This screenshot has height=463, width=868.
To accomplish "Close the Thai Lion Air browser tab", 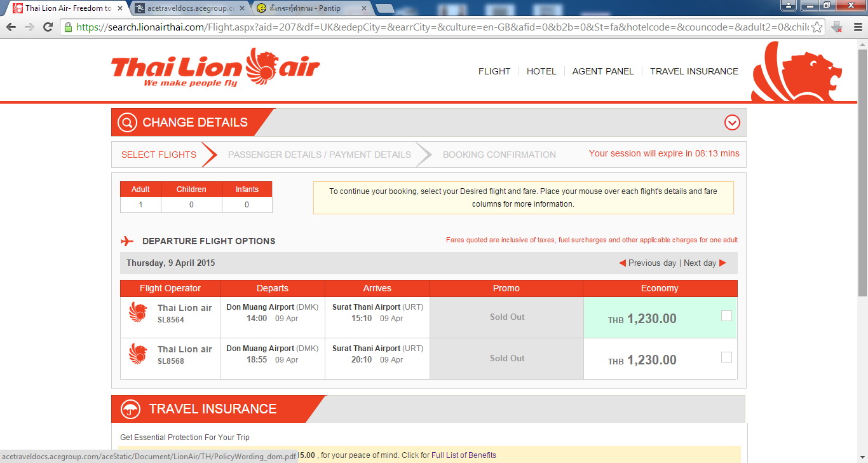I will pyautogui.click(x=120, y=8).
